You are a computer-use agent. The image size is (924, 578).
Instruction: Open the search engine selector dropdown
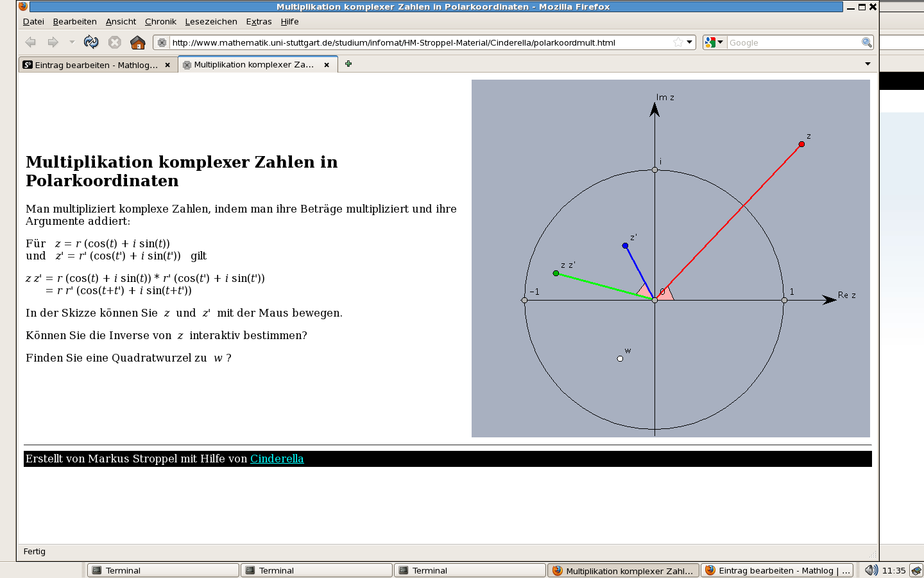(x=714, y=42)
